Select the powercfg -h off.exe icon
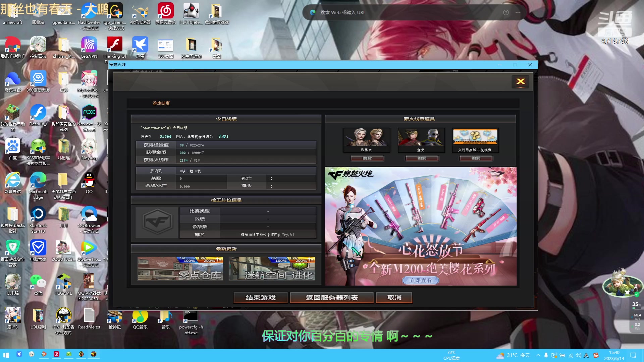Viewport: 644px width, 362px height. 191,322
